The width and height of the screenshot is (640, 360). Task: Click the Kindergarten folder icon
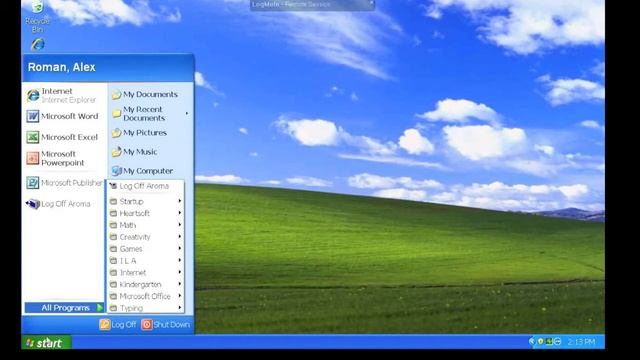[113, 284]
